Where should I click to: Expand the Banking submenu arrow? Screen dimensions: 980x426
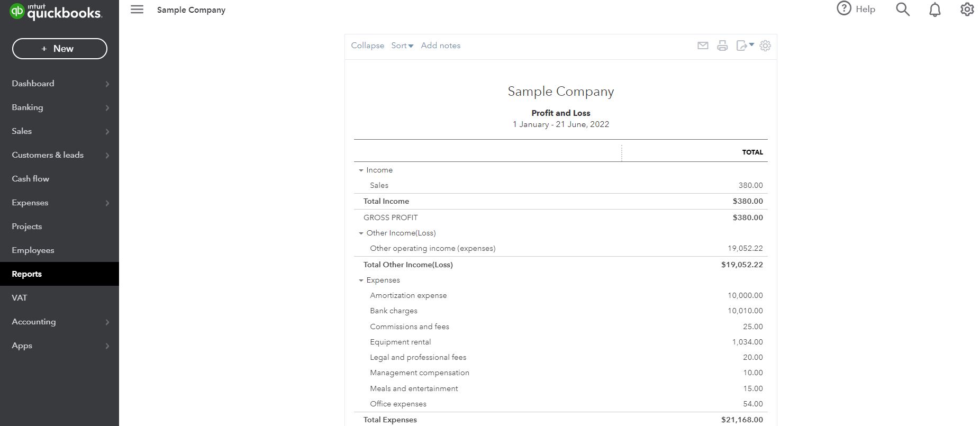(x=107, y=107)
